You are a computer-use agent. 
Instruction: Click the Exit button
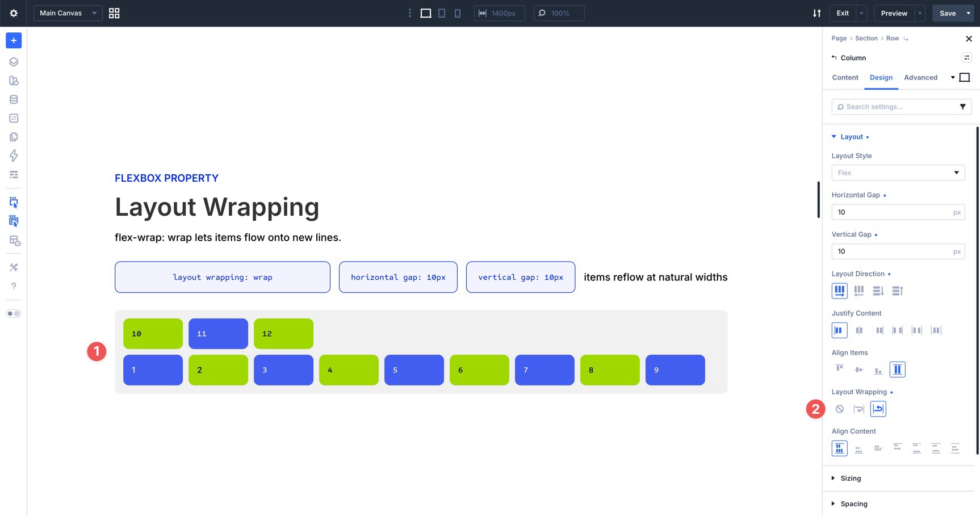[x=843, y=13]
